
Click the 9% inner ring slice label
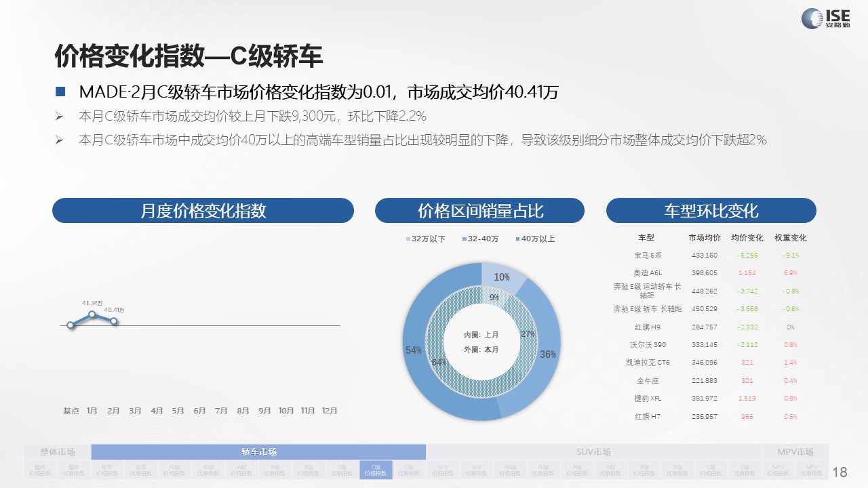(x=494, y=298)
